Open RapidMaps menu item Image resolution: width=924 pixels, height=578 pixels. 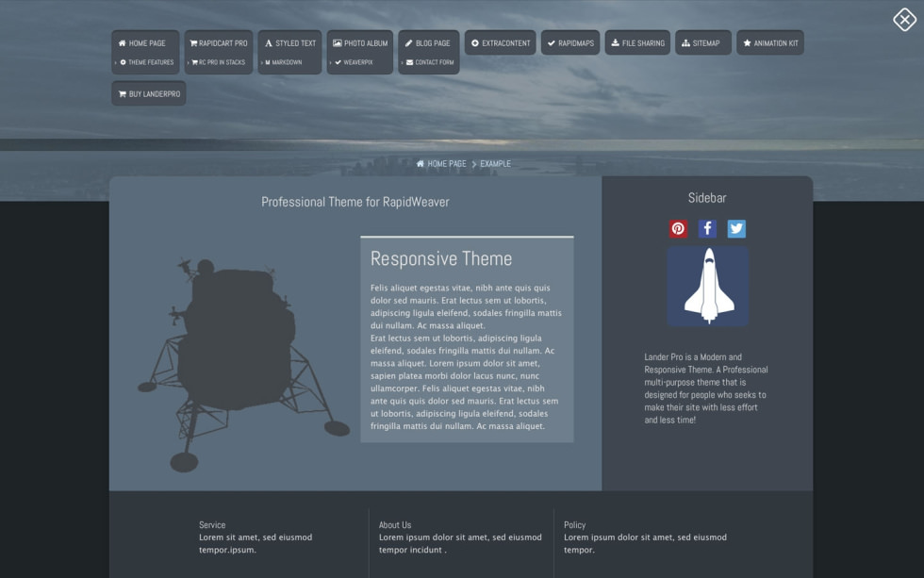[x=570, y=43]
